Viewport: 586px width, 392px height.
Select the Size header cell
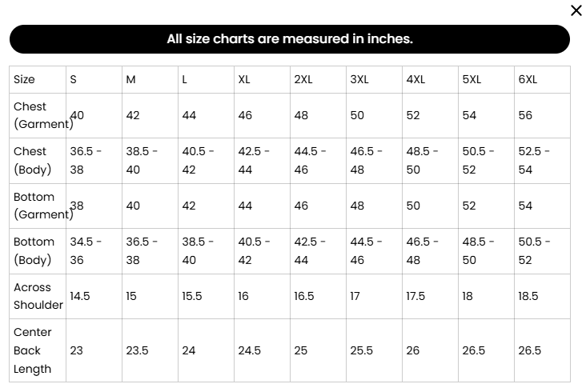pyautogui.click(x=38, y=79)
